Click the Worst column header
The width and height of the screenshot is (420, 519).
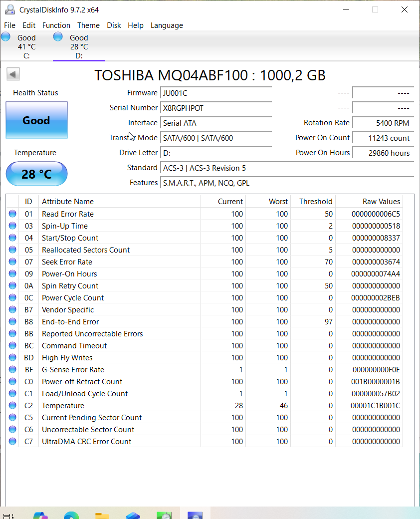pos(268,201)
